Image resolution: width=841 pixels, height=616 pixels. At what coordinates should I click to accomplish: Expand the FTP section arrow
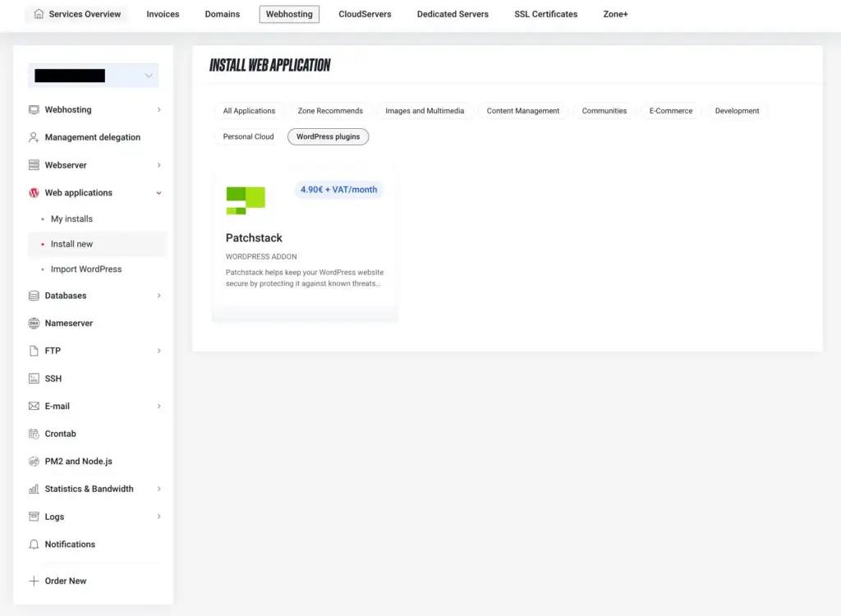click(x=159, y=351)
